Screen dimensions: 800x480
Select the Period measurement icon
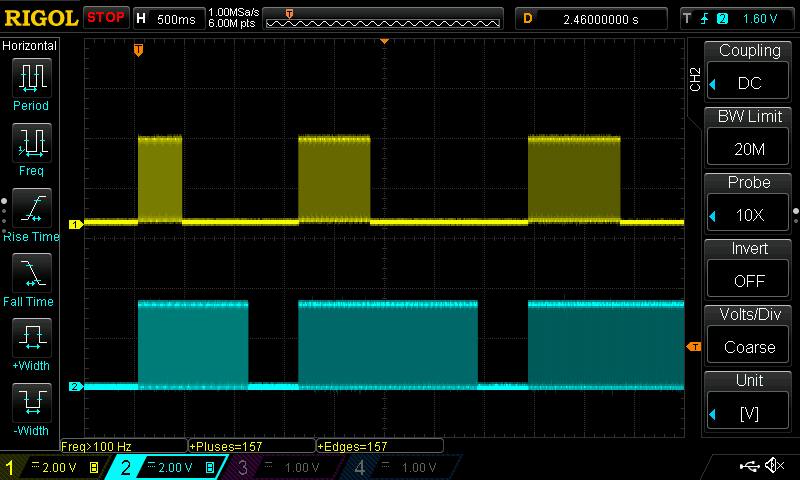coord(31,82)
